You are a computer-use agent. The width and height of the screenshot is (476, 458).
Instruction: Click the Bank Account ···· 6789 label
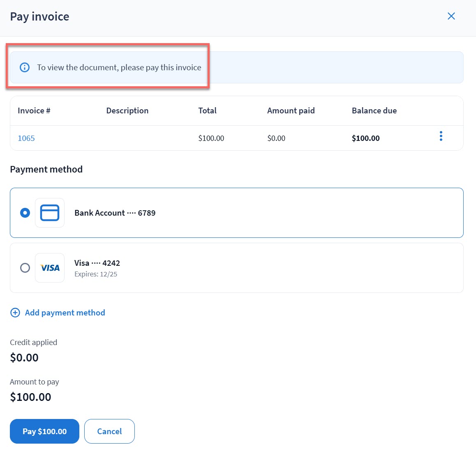click(x=115, y=213)
